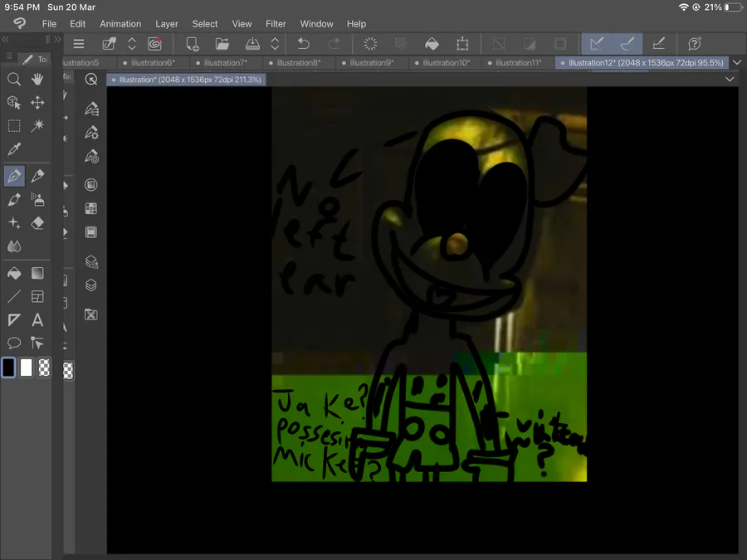Image resolution: width=747 pixels, height=560 pixels.
Task: Click the up-down arrows beside pen-canvas icon
Action: [132, 44]
